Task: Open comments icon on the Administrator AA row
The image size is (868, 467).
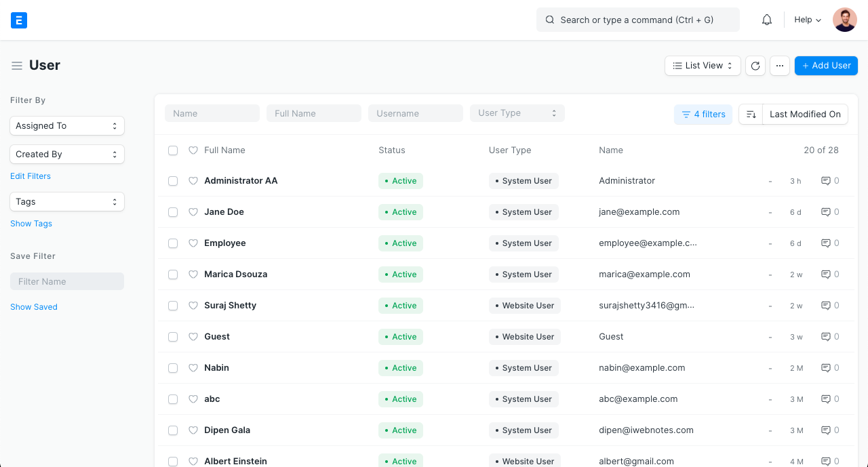Action: (x=825, y=180)
